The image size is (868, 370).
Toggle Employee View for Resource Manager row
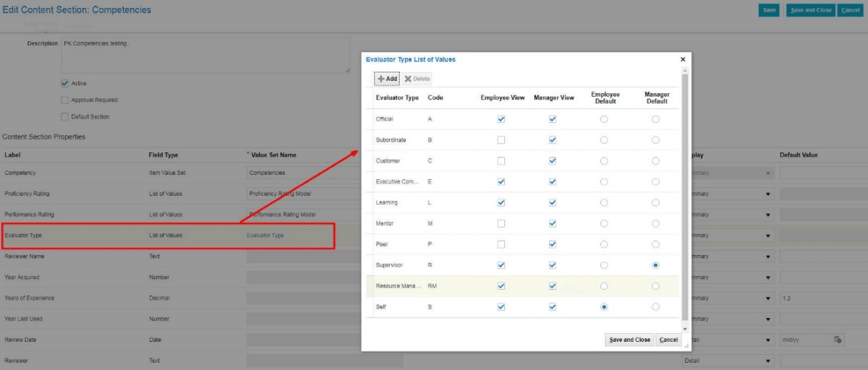tap(501, 286)
